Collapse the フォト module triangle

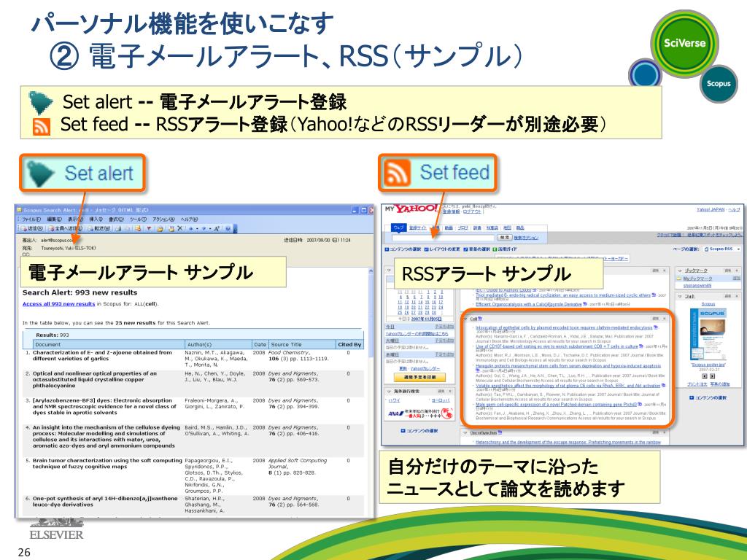[x=680, y=296]
